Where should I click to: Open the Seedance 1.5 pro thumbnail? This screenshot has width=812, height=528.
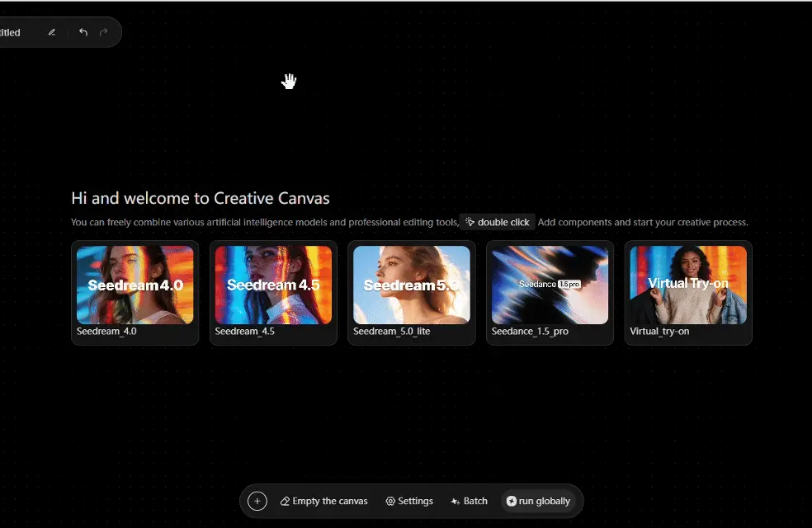pyautogui.click(x=550, y=285)
